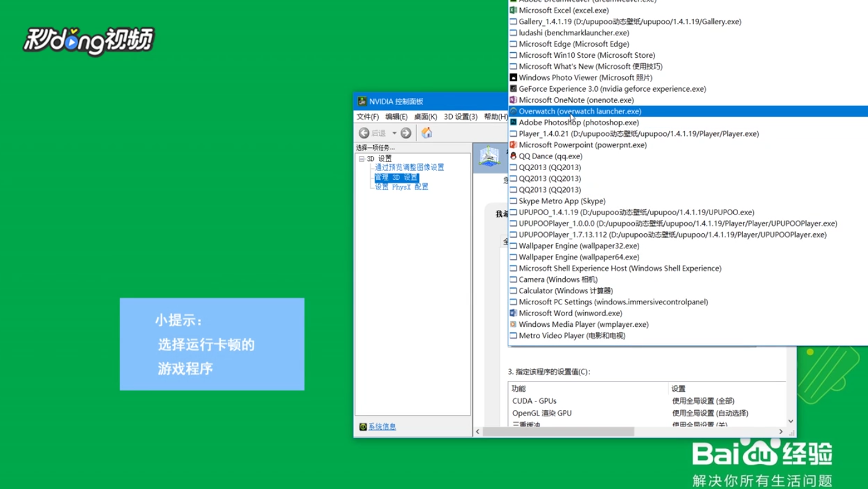Open the 编辑(E) menu

(396, 117)
